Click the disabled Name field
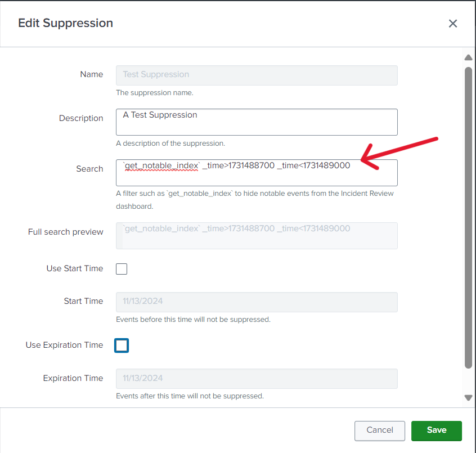476x453 pixels. pyautogui.click(x=257, y=75)
